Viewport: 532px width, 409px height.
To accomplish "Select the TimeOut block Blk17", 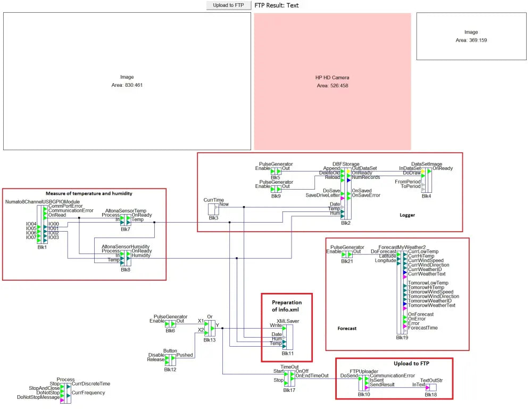I will (289, 378).
